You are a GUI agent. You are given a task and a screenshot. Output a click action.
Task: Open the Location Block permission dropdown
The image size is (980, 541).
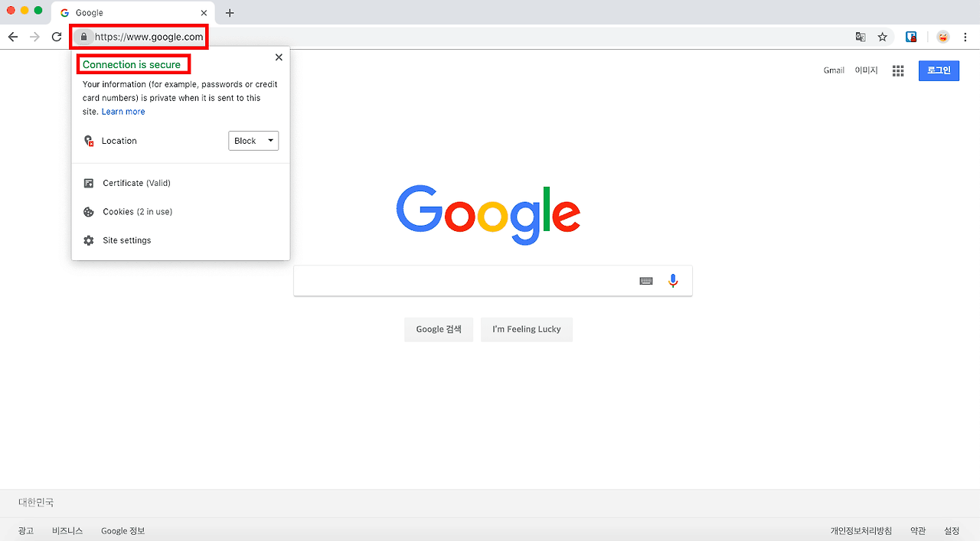(x=253, y=140)
